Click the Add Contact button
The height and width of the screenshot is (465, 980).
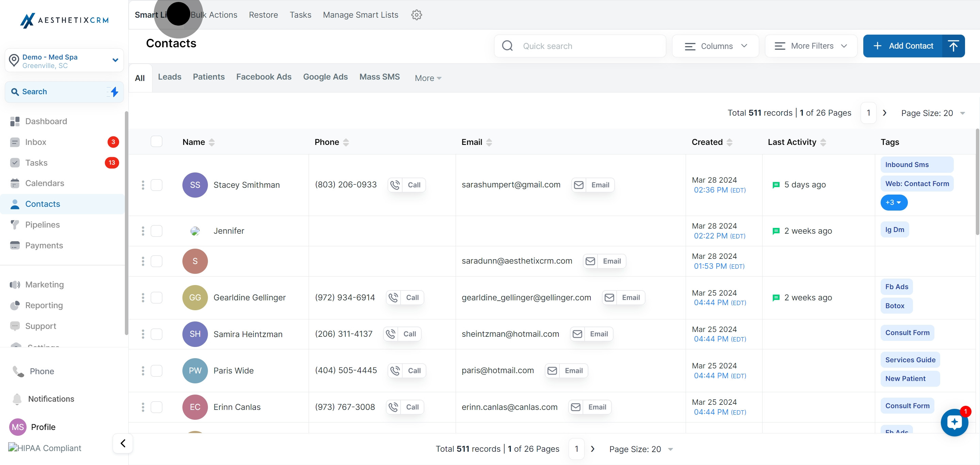pyautogui.click(x=904, y=46)
